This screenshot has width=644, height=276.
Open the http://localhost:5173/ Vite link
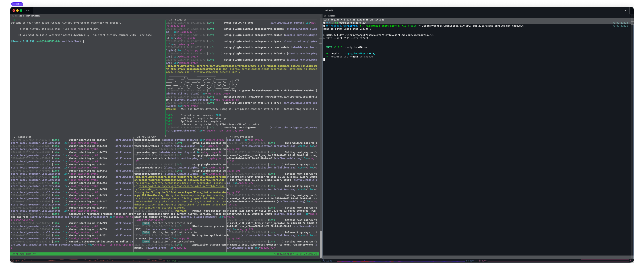pyautogui.click(x=359, y=53)
